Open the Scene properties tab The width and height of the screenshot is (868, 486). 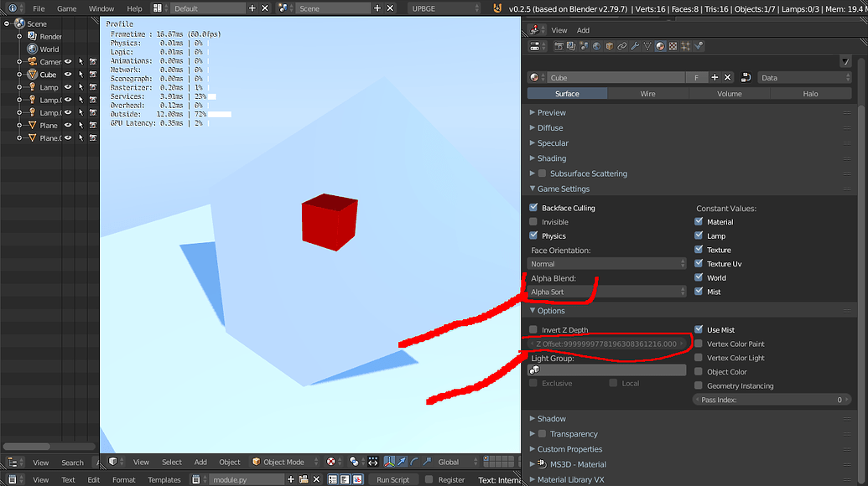(584, 46)
